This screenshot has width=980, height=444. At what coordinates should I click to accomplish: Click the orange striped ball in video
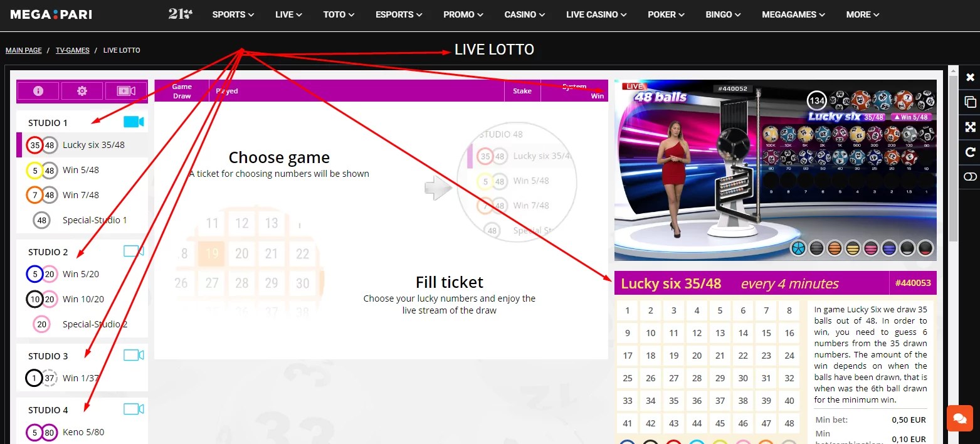[835, 248]
